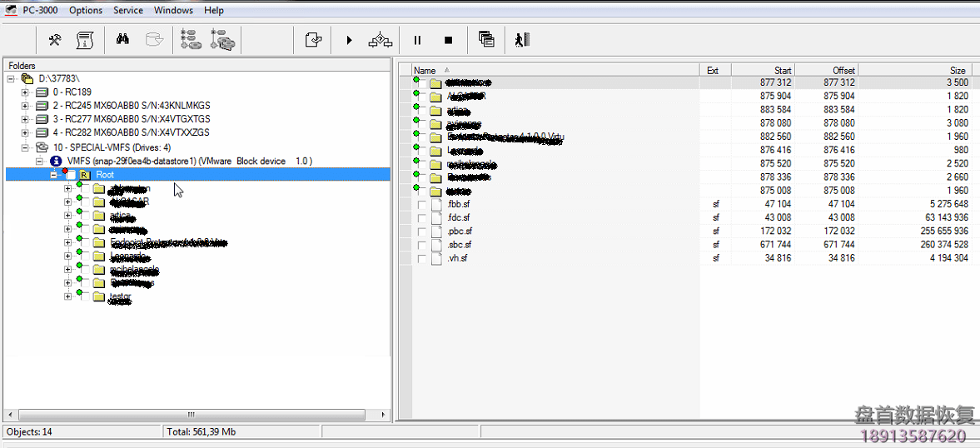Open the PC-3000 menu

point(42,11)
